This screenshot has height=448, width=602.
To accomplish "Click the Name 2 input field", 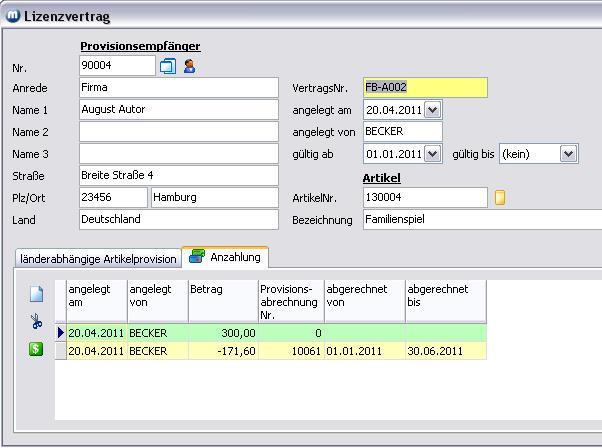I will tap(178, 132).
